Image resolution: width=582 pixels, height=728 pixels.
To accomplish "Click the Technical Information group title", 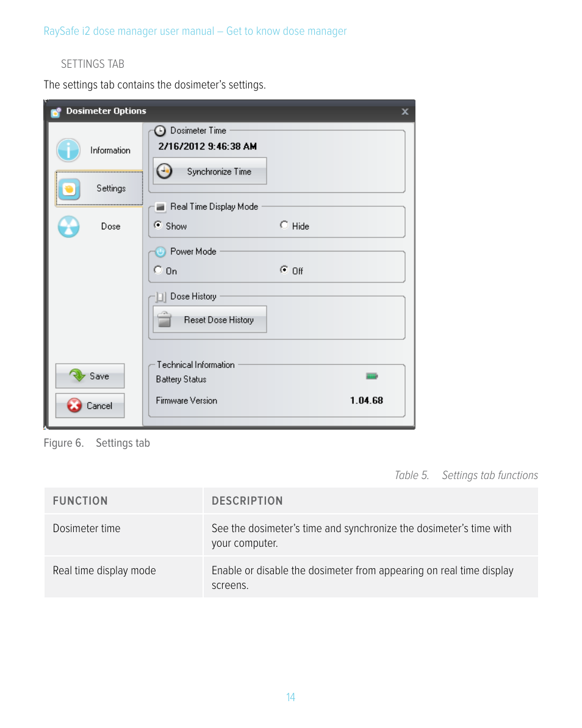I will click(195, 365).
